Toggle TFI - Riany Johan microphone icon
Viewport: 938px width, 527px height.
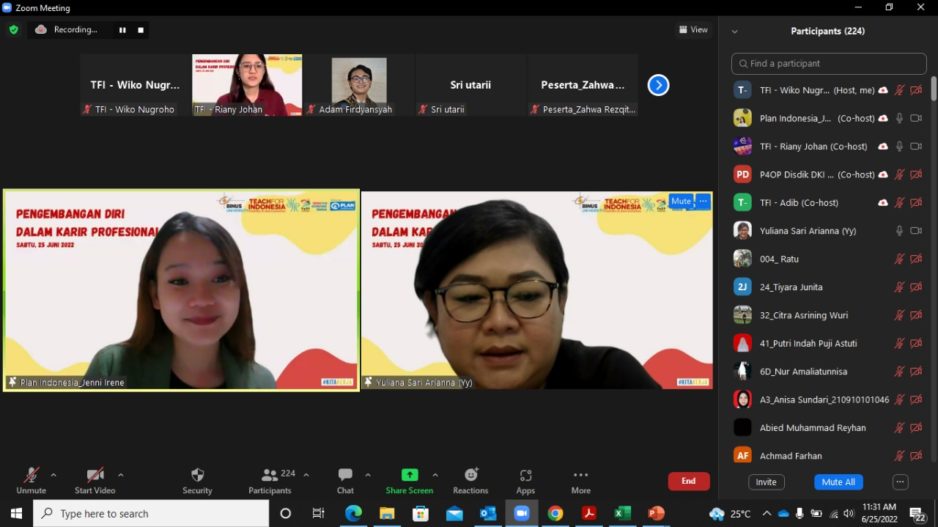click(x=899, y=147)
